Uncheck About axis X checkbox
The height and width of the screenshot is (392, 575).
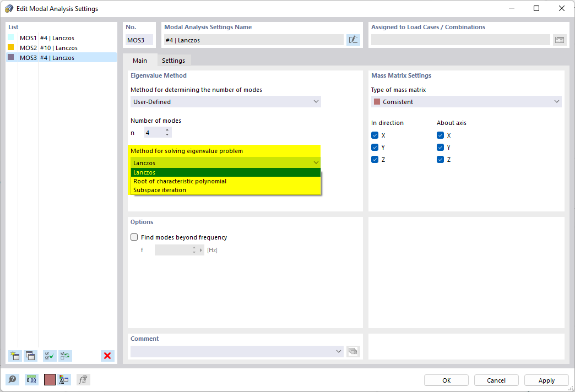(x=441, y=135)
